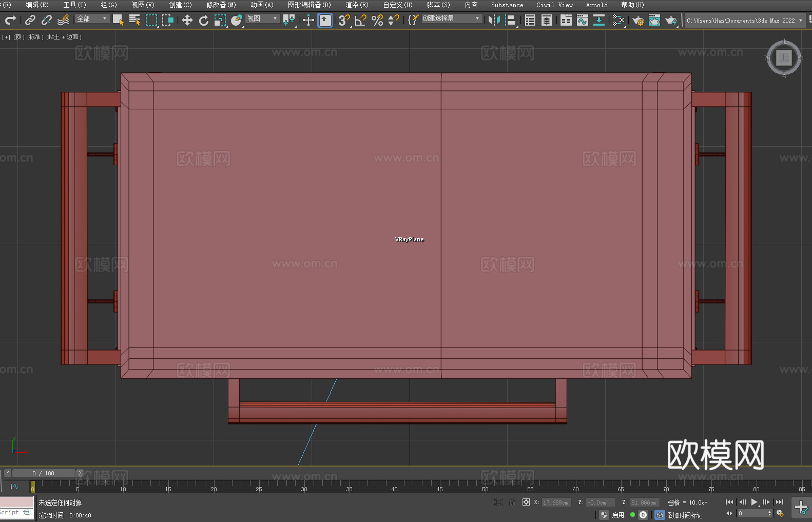Click Go to Start playback button
The image size is (812, 522).
coord(729,502)
